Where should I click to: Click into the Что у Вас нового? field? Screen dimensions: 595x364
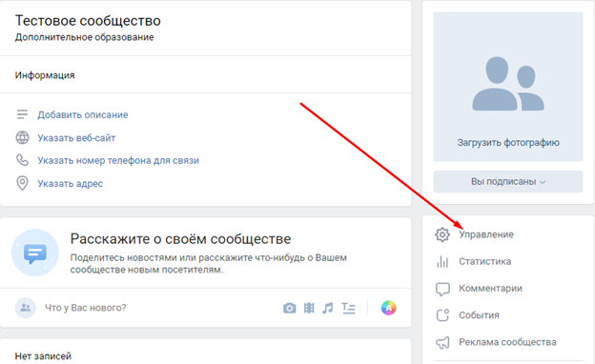(x=86, y=308)
